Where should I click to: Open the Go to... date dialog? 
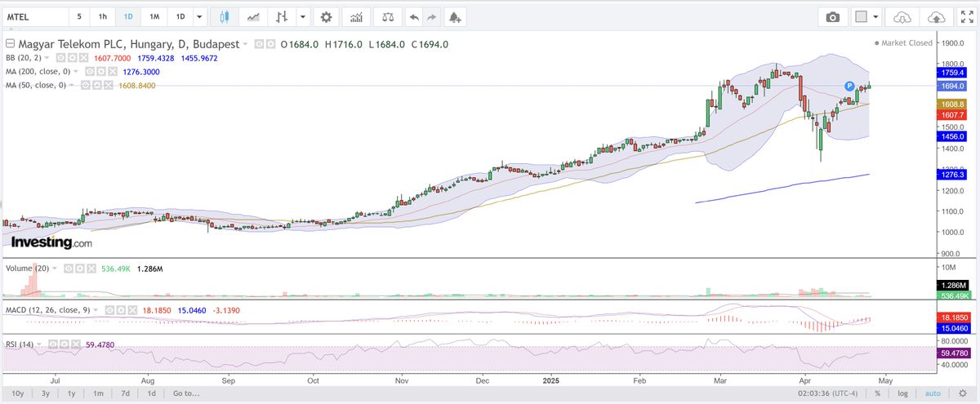click(x=185, y=393)
